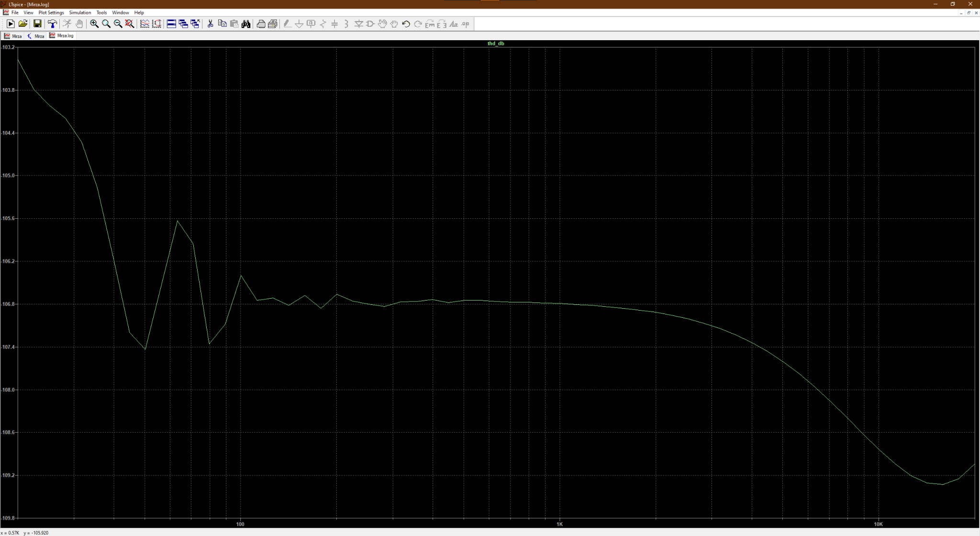Place an inductor icon
The height and width of the screenshot is (536, 980).
(x=346, y=24)
